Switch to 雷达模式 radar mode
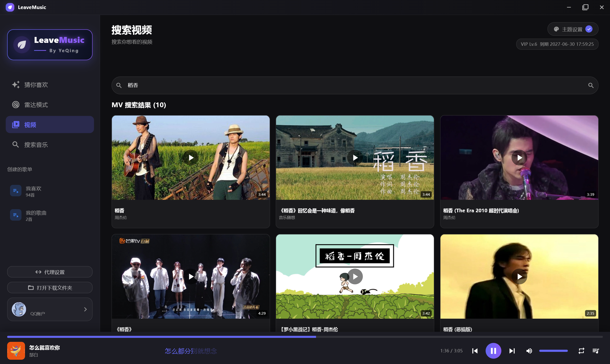The width and height of the screenshot is (610, 364). pos(50,105)
